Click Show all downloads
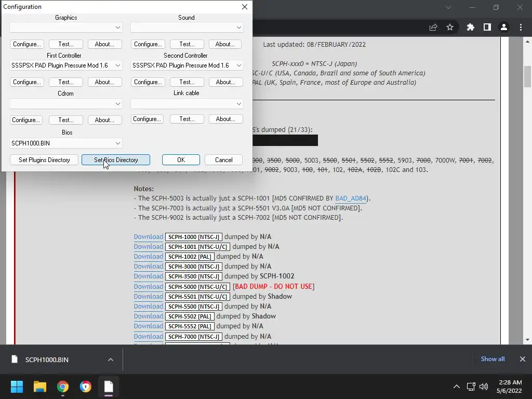The width and height of the screenshot is (532, 399). [493, 359]
